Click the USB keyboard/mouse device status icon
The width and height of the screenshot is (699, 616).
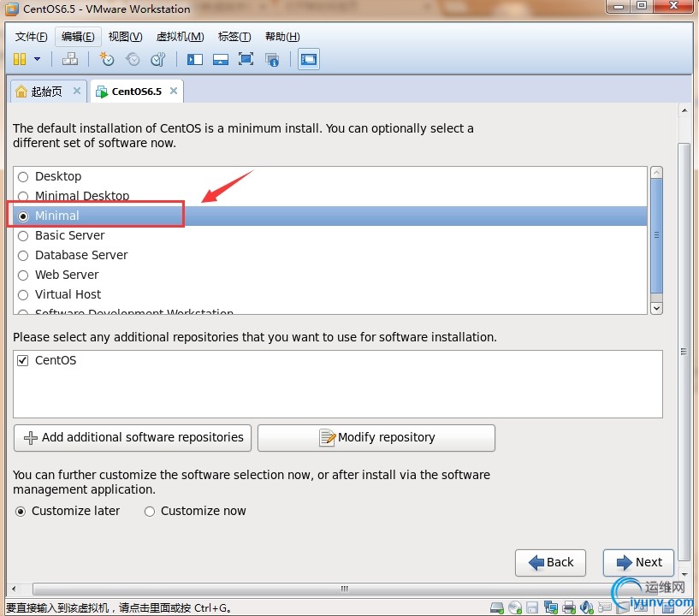coord(605,608)
